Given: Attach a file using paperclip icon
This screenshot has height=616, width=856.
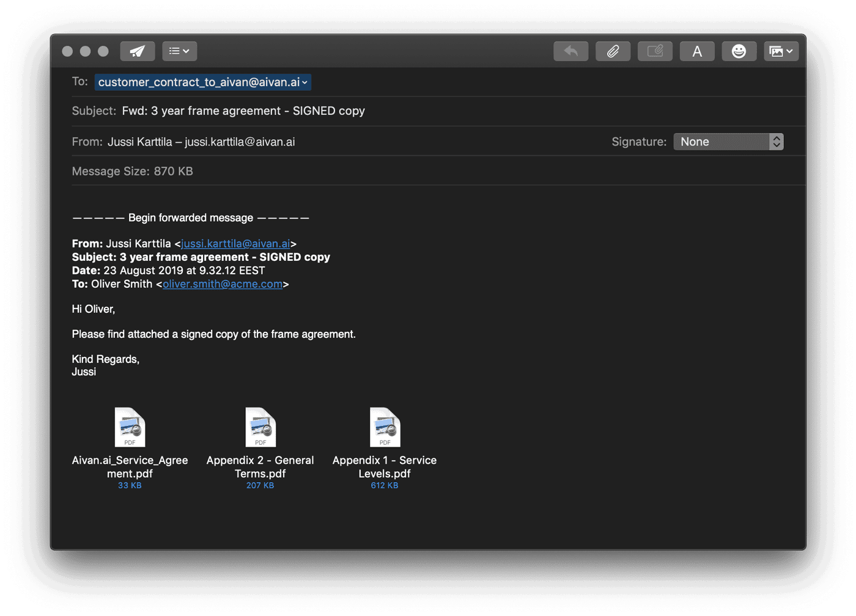Looking at the screenshot, I should pyautogui.click(x=613, y=51).
